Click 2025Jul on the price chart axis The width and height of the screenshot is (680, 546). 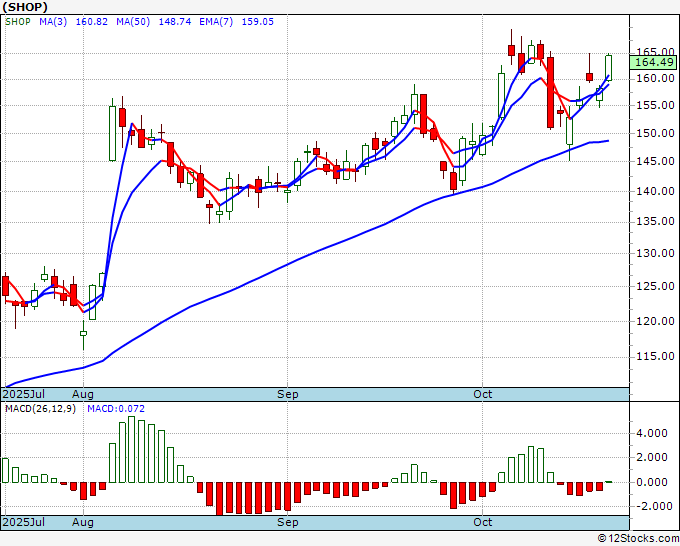point(24,394)
